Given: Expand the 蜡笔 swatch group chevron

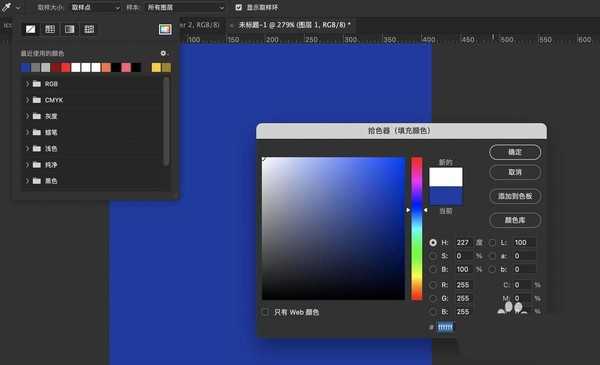Looking at the screenshot, I should 27,132.
